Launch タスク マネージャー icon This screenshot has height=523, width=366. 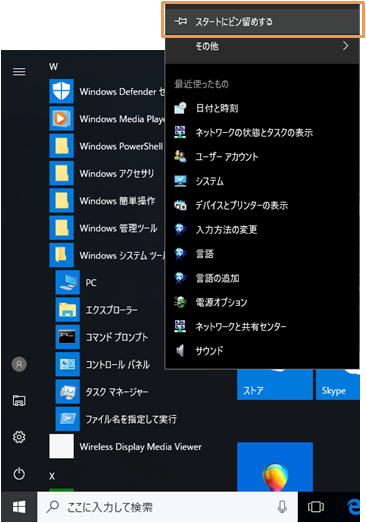68,392
